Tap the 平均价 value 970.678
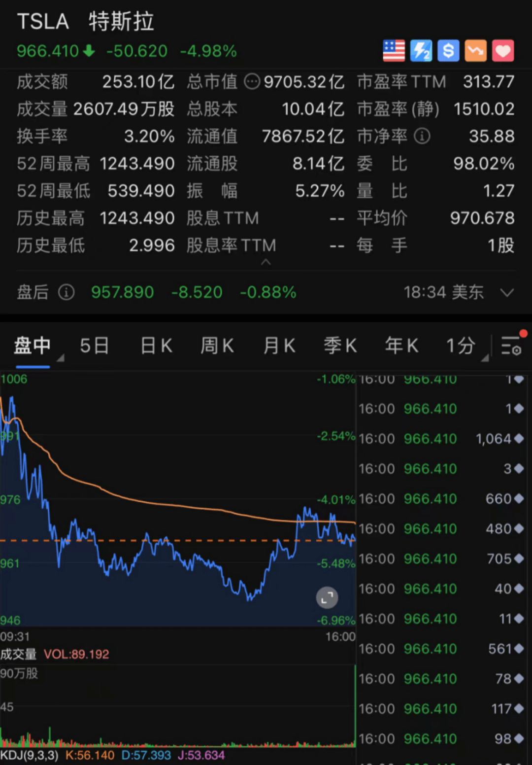Screen dimensions: 532x765 point(483,218)
